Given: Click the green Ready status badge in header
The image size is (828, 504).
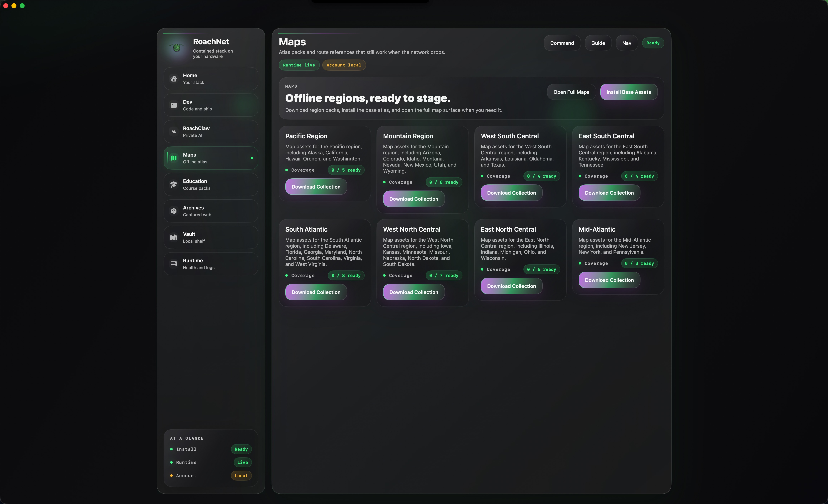Looking at the screenshot, I should point(653,43).
